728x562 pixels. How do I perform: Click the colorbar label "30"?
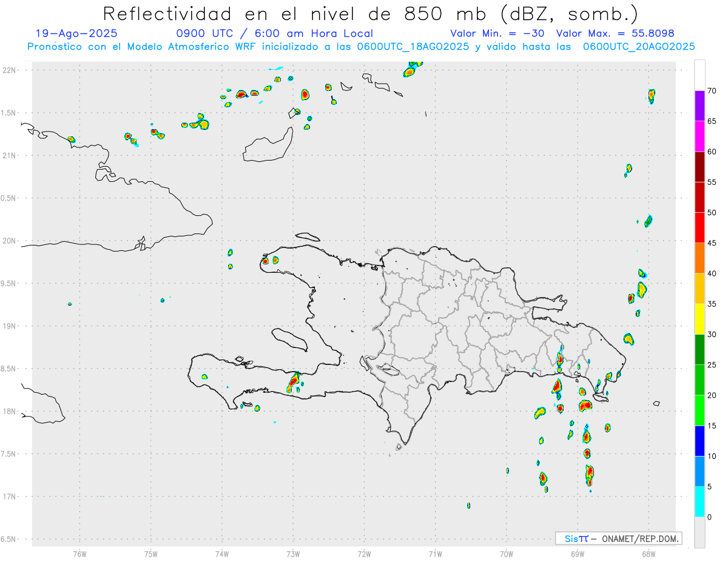pyautogui.click(x=712, y=335)
